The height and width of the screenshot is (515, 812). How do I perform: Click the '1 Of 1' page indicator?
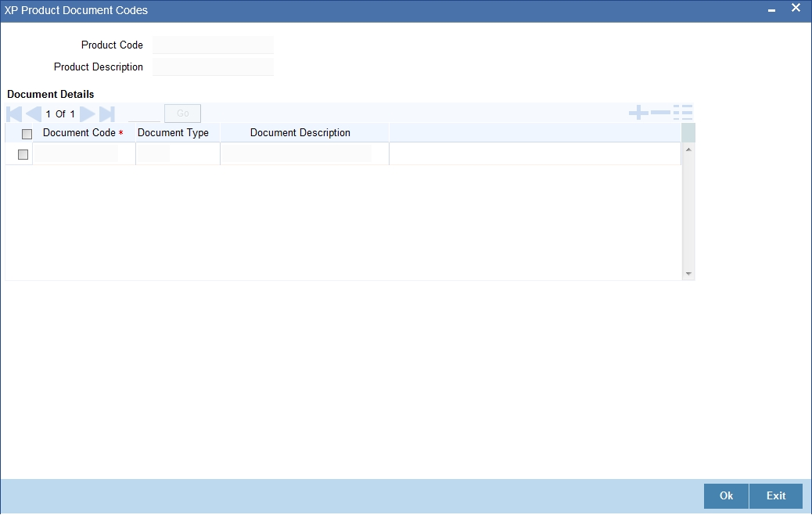60,114
